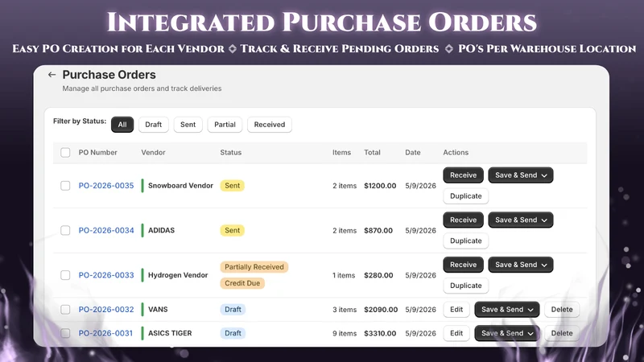
Task: Click the Hydrogen Vendor name
Action: [178, 275]
